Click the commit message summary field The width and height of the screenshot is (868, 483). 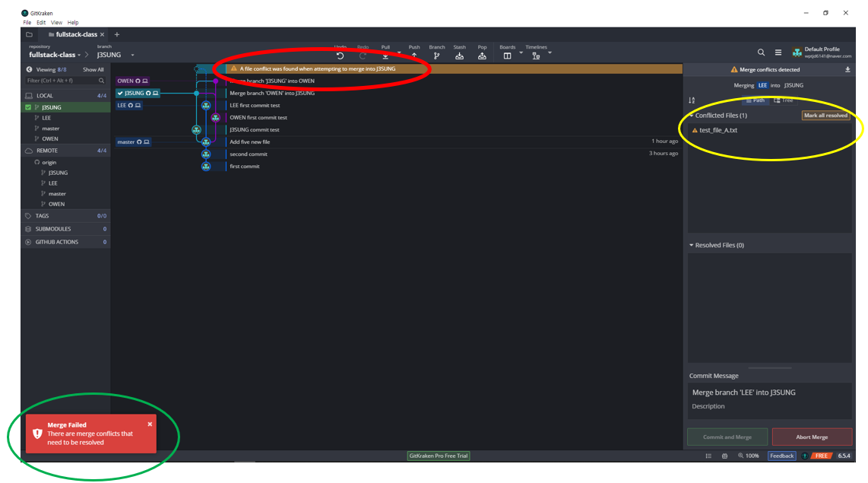[x=769, y=392]
